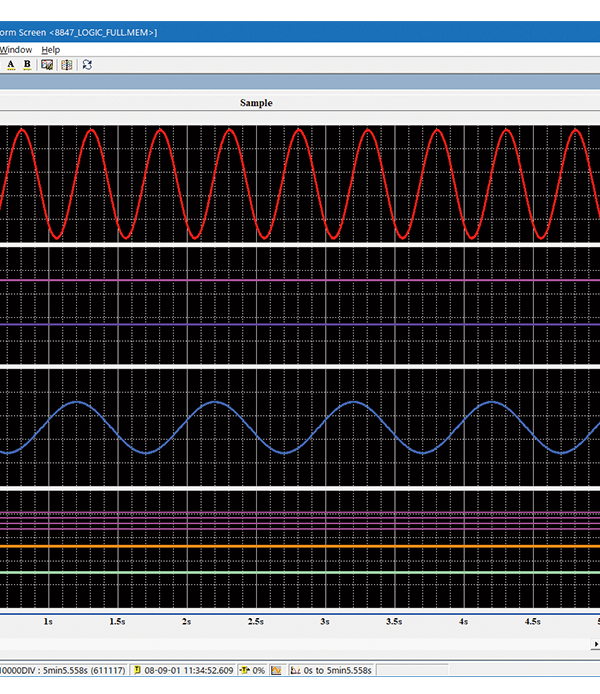This screenshot has width=600, height=694.
Task: Select the B cursor toolbar icon
Action: click(x=27, y=65)
